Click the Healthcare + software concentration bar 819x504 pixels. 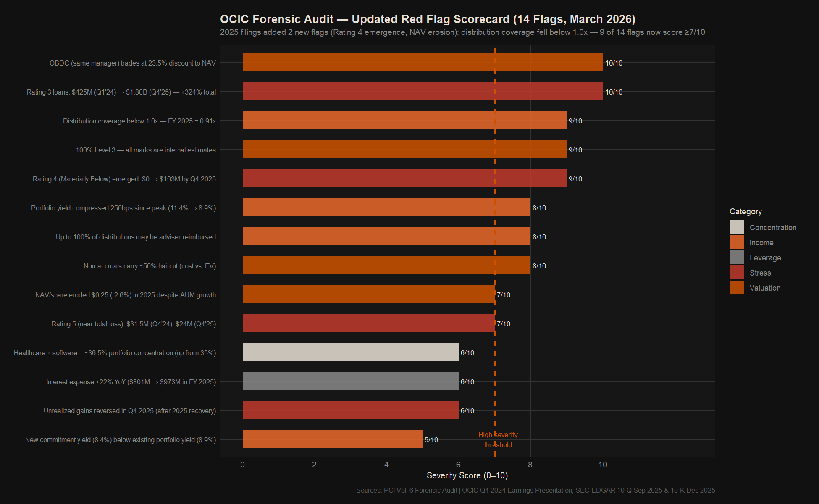(350, 352)
